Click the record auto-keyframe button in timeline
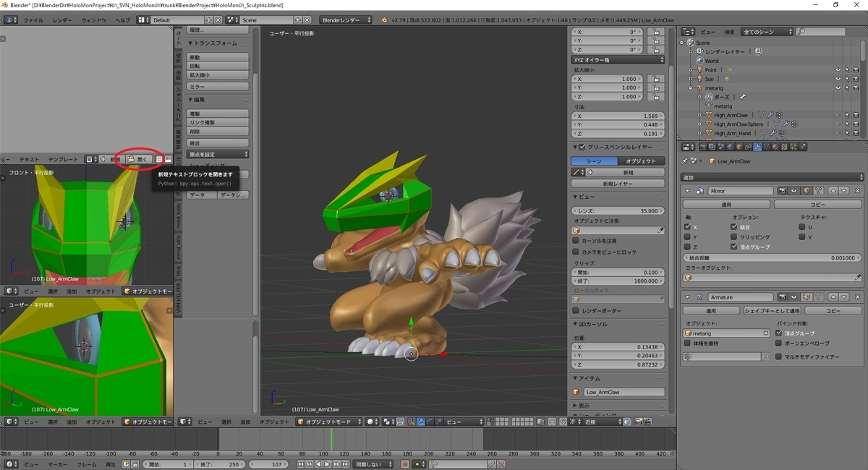Screen dimensions: 868x470 405,464
